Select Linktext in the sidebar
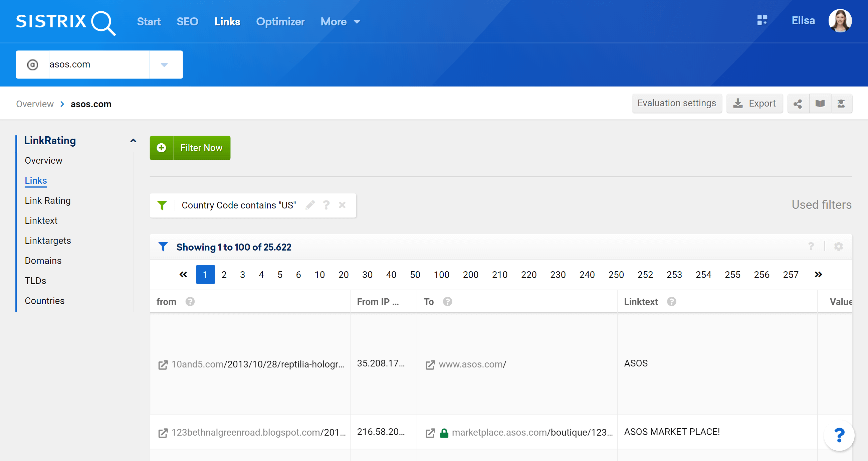This screenshot has width=868, height=461. click(x=41, y=220)
